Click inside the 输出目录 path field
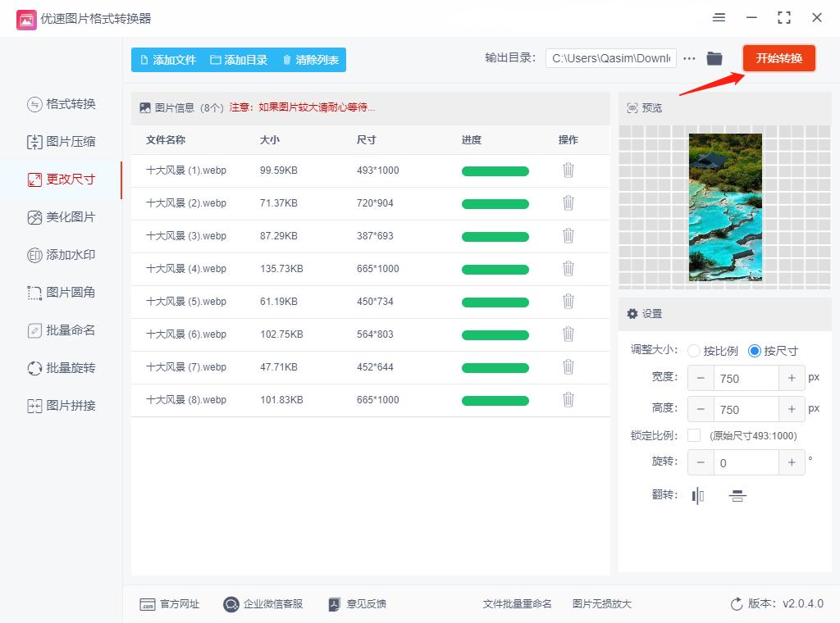Screen dimensions: 840x623 tap(611, 57)
